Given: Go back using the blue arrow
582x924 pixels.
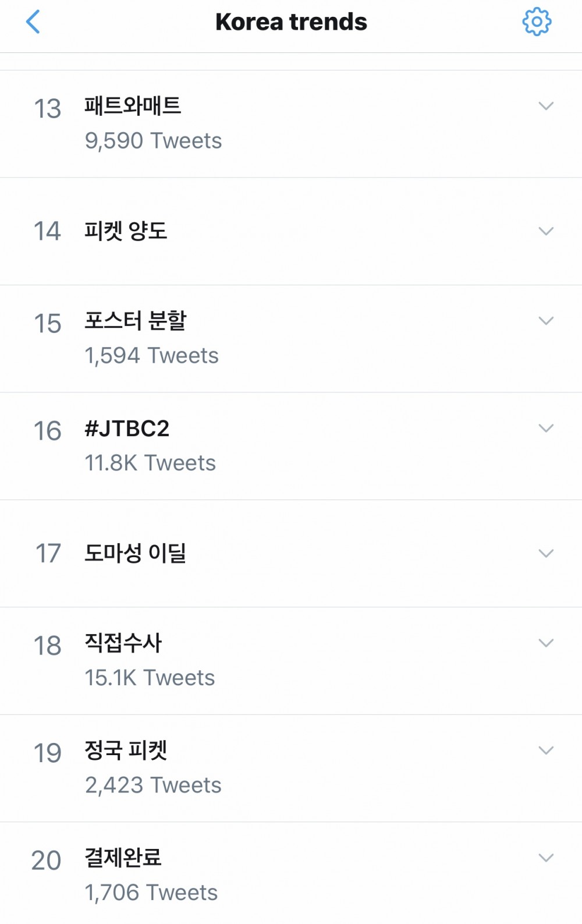Looking at the screenshot, I should coord(33,22).
